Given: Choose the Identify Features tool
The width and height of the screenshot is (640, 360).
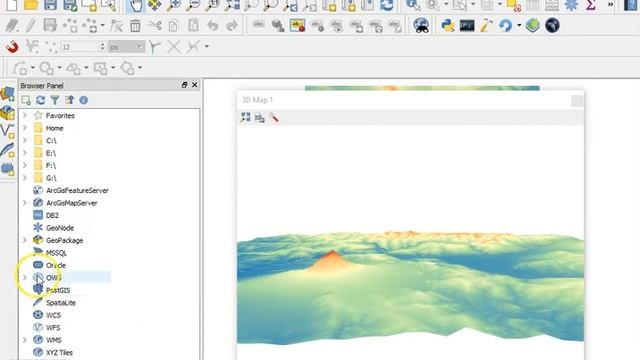Looking at the screenshot, I should 413,5.
